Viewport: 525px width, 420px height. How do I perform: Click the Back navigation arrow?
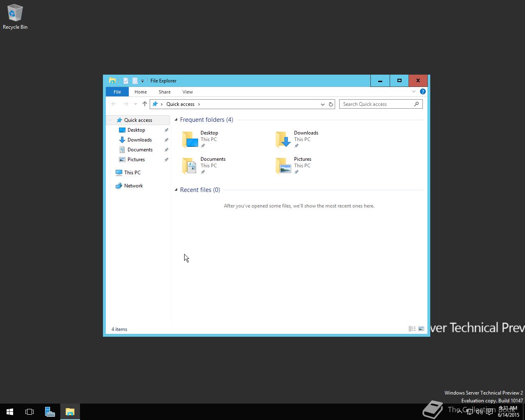click(114, 104)
